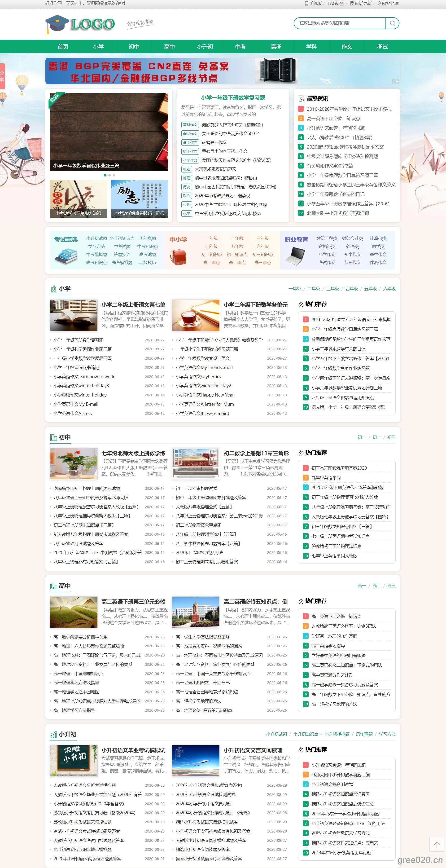Click the red 分享 share side tab
Viewport: 446px width, 868px height.
[2, 76]
